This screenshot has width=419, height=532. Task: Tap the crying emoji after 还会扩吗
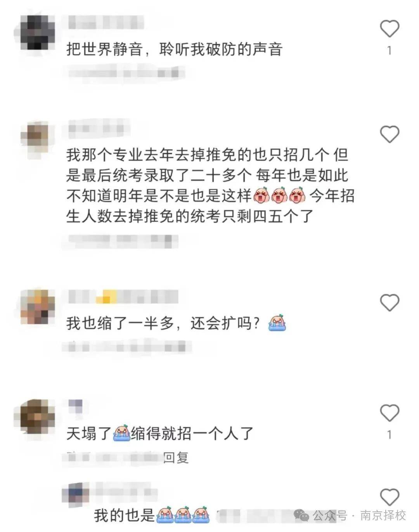click(277, 323)
